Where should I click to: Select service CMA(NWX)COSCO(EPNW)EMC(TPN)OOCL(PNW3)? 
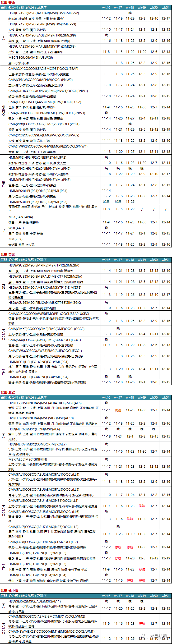coord(47,113)
